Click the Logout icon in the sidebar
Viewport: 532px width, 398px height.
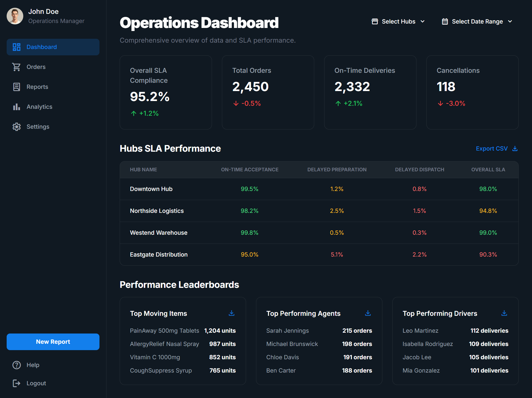(16, 383)
